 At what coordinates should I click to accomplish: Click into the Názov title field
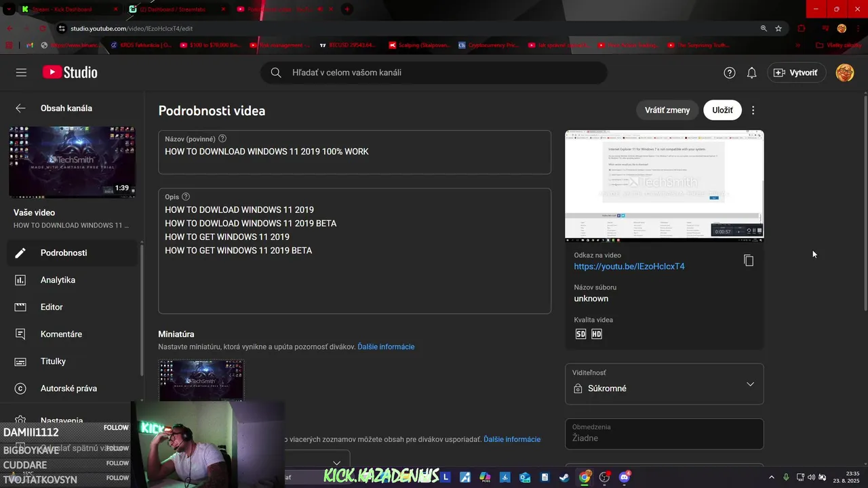click(x=355, y=152)
